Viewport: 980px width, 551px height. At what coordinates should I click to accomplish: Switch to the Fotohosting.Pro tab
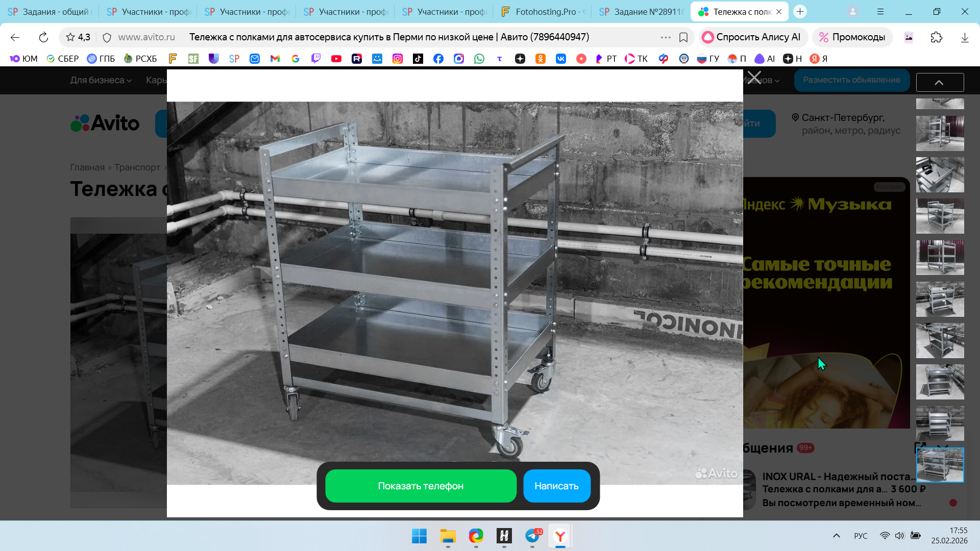(543, 12)
